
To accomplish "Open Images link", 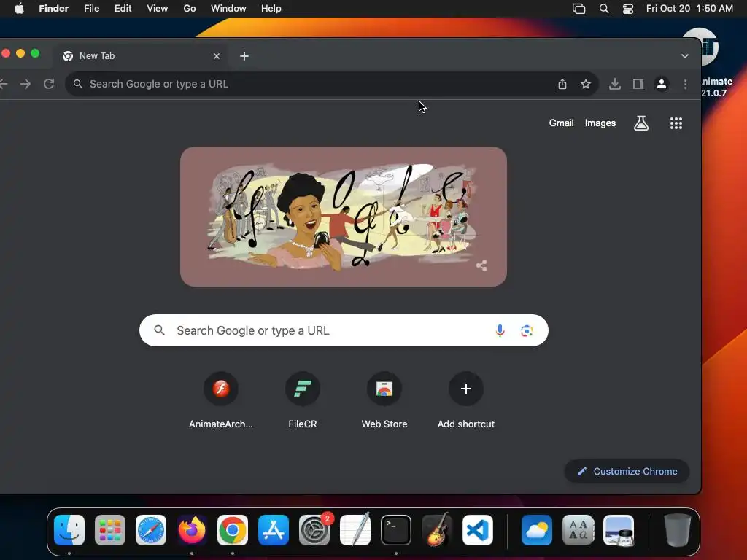I will coord(600,122).
